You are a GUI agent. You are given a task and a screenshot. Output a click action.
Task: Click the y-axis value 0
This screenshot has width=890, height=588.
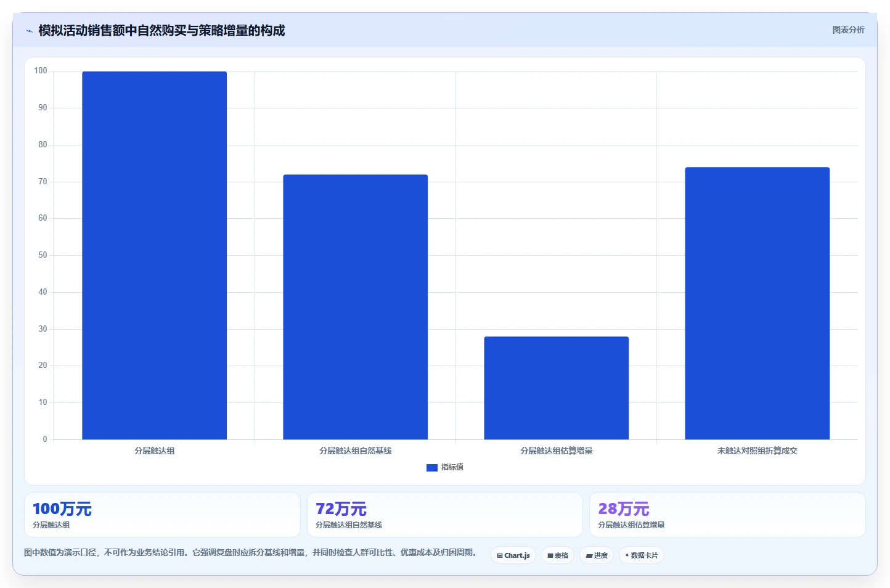pyautogui.click(x=45, y=439)
